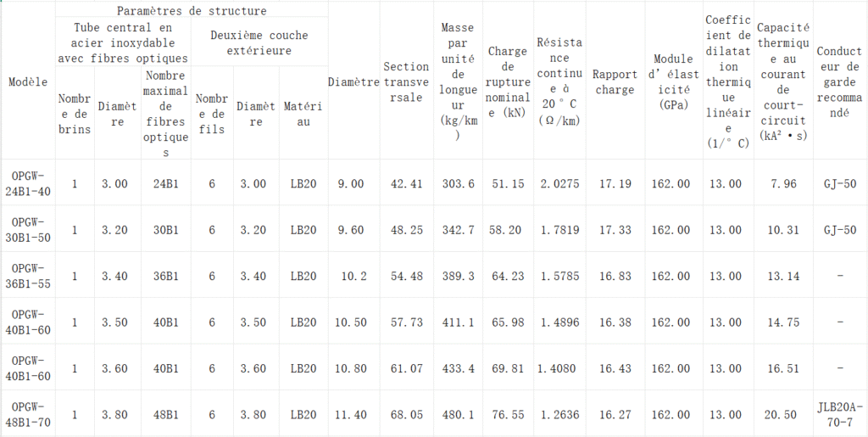The height and width of the screenshot is (437, 868).
Task: Select the Modèle header cell
Action: (x=28, y=82)
